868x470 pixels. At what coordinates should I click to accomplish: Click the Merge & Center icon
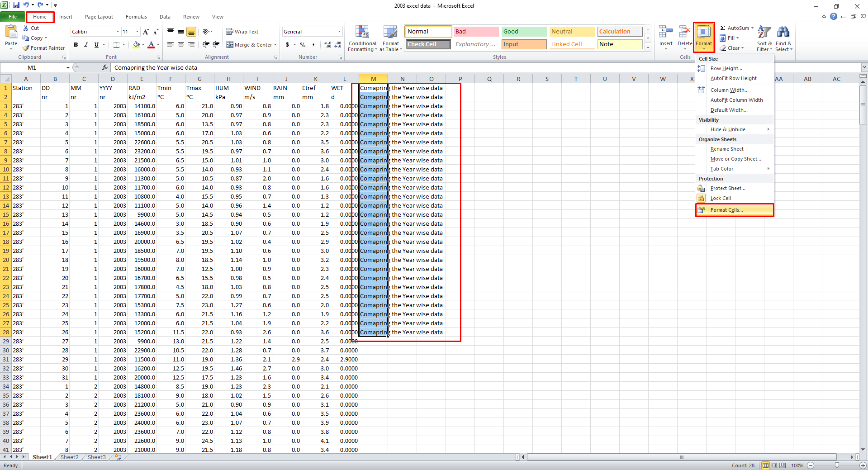[x=230, y=45]
